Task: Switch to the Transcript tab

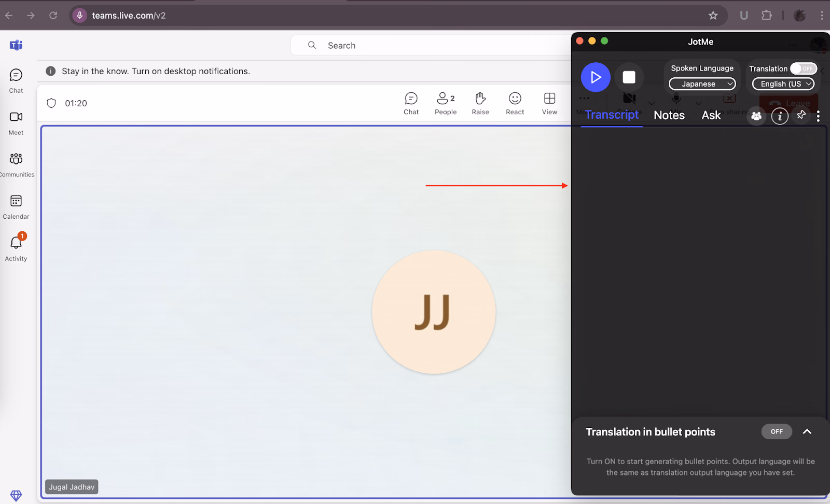Action: click(x=612, y=115)
